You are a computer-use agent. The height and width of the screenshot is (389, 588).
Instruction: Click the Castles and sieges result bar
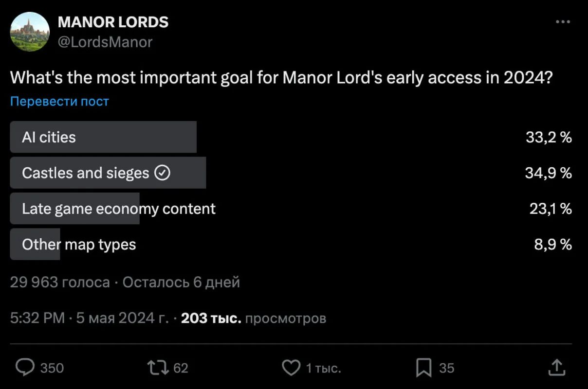click(108, 173)
